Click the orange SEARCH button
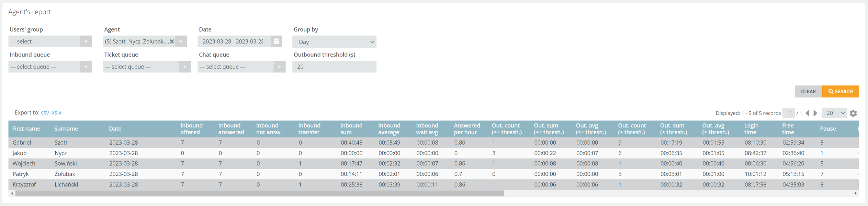 (841, 92)
